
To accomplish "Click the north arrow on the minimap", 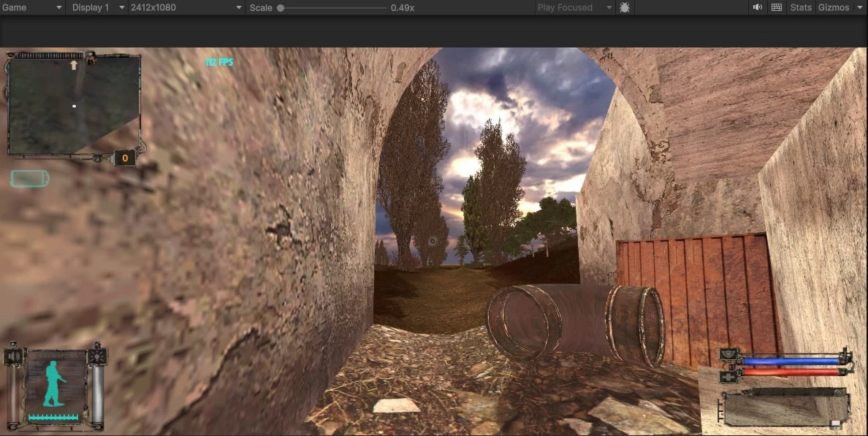I will pos(73,65).
